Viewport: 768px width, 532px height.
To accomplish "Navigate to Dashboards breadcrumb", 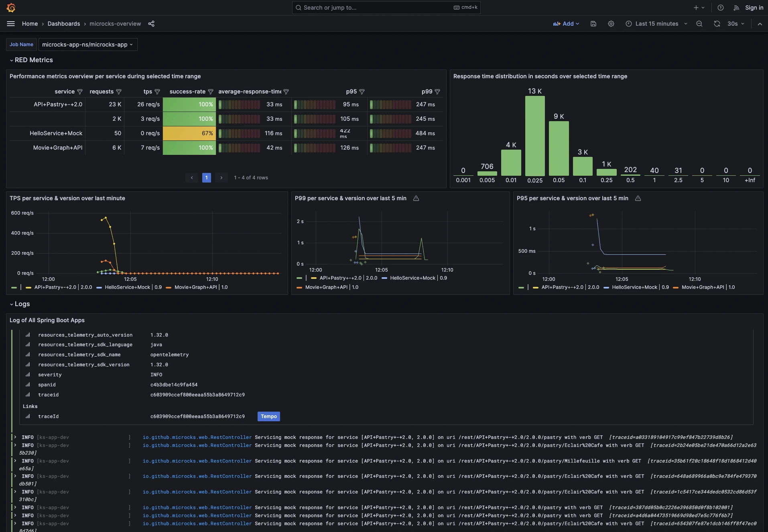I will pyautogui.click(x=63, y=24).
